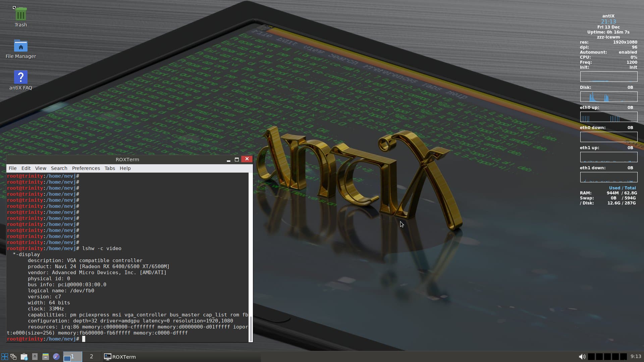This screenshot has width=644, height=362.
Task: Maximize the ROXTerm window
Action: pyautogui.click(x=237, y=160)
